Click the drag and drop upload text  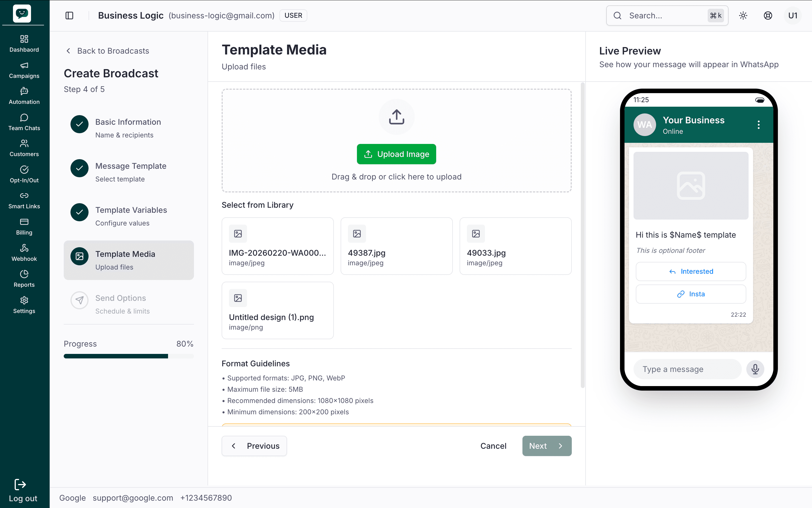click(x=396, y=177)
